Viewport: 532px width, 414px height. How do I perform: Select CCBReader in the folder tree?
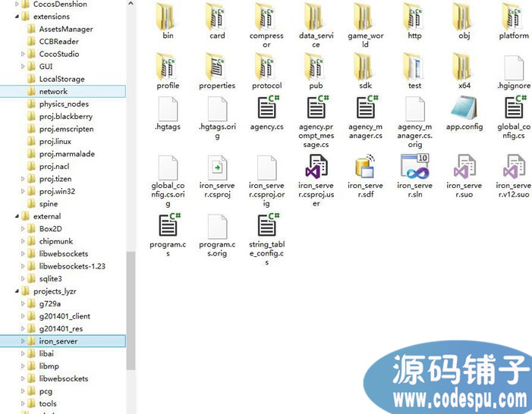[x=58, y=42]
